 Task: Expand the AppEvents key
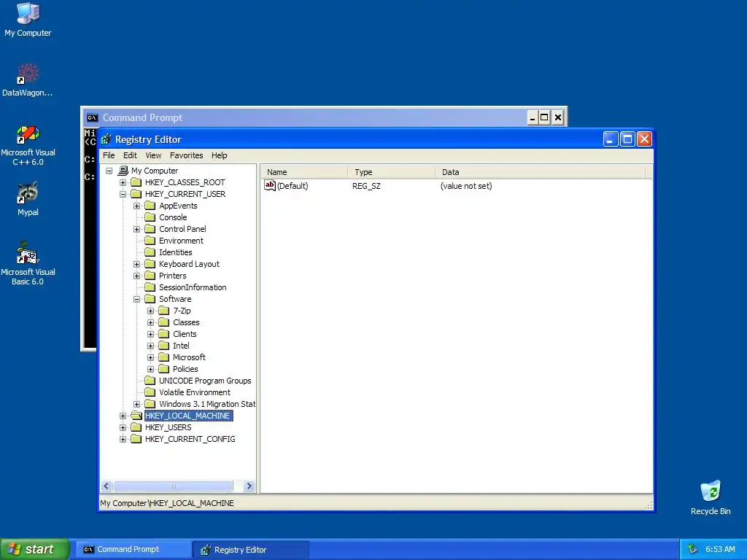point(136,206)
